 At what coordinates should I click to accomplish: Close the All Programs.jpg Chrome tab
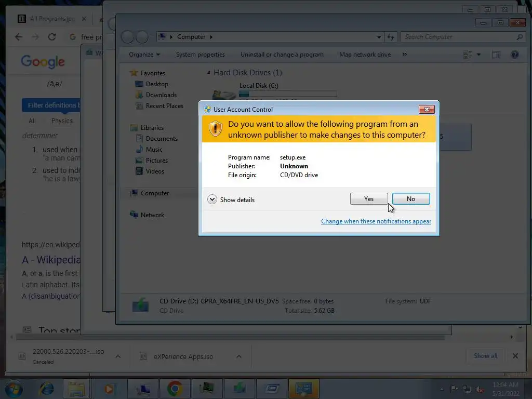click(x=84, y=19)
